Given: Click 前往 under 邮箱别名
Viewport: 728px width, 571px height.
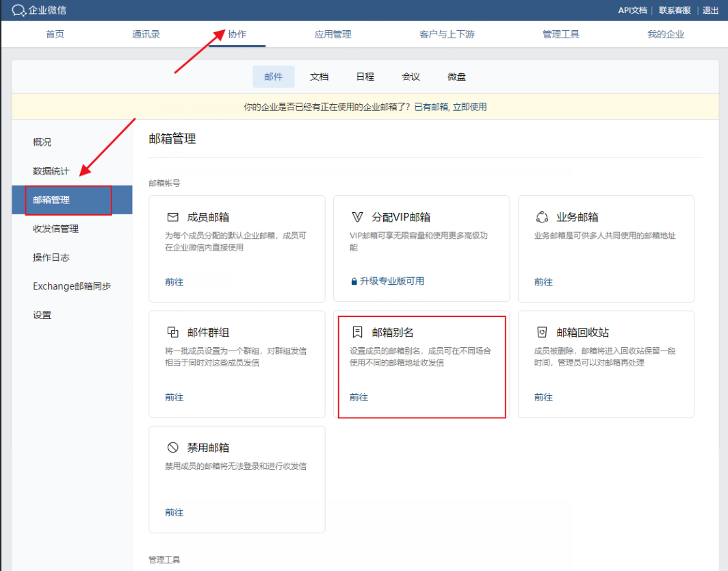Looking at the screenshot, I should tap(359, 397).
